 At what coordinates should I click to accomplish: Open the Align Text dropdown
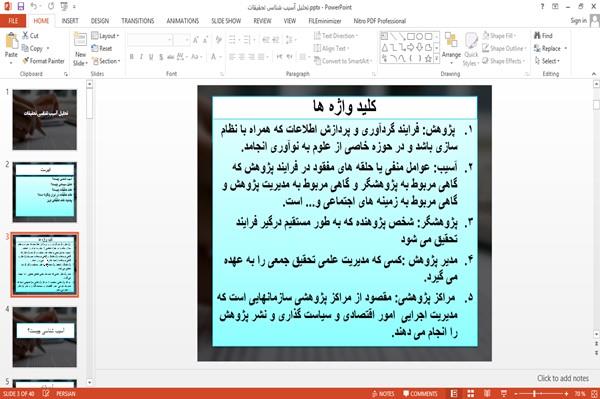point(331,48)
